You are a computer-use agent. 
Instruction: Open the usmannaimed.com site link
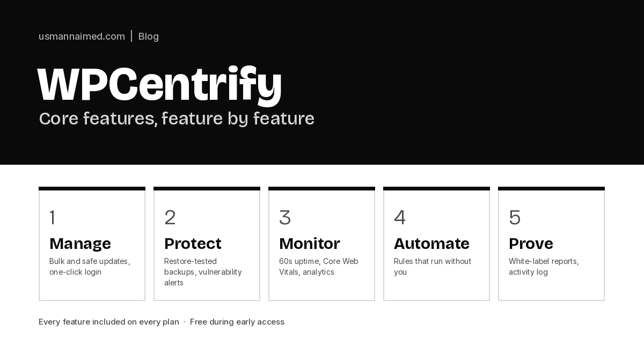[82, 36]
